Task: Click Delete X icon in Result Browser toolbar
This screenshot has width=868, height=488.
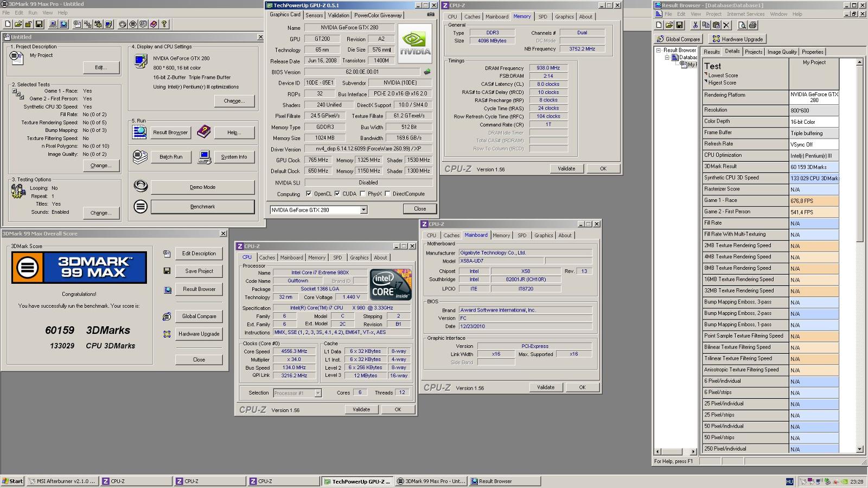Action: [726, 25]
